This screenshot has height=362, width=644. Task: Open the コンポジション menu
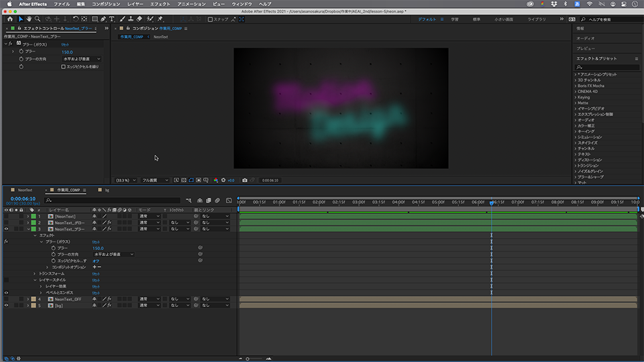point(106,4)
